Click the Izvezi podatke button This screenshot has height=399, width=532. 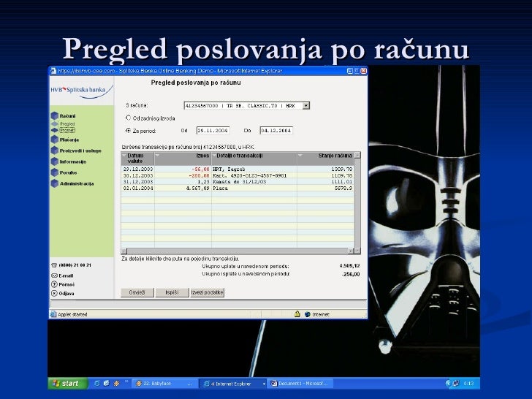(x=207, y=292)
